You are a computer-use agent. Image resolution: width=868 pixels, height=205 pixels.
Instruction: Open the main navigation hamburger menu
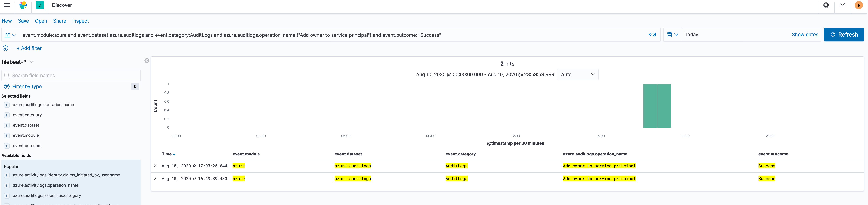pyautogui.click(x=7, y=5)
